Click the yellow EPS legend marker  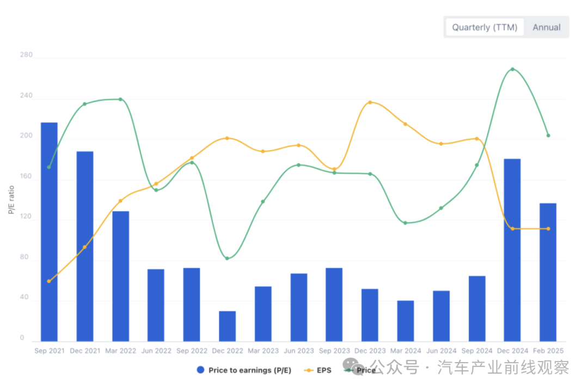(x=309, y=370)
